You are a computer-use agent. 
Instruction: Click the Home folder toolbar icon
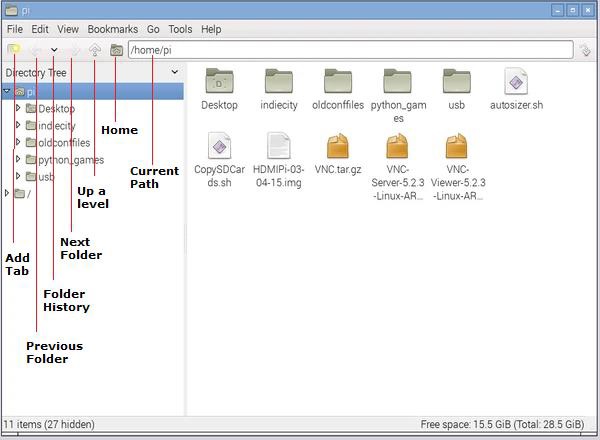(x=116, y=50)
